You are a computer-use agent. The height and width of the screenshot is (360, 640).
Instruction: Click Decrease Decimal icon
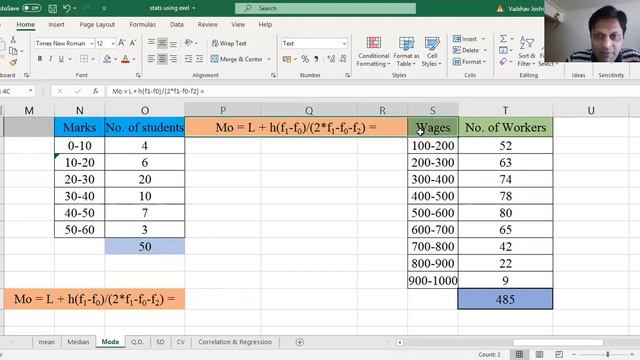point(343,60)
